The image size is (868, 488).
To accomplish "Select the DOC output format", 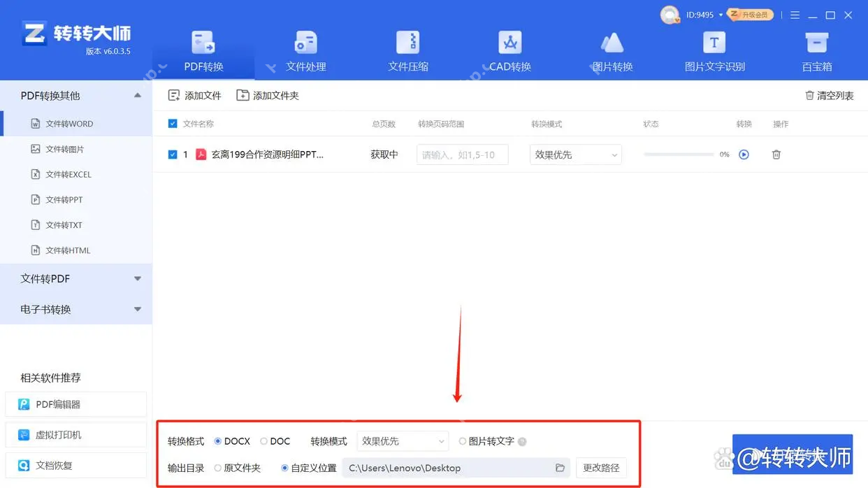I will [x=264, y=441].
